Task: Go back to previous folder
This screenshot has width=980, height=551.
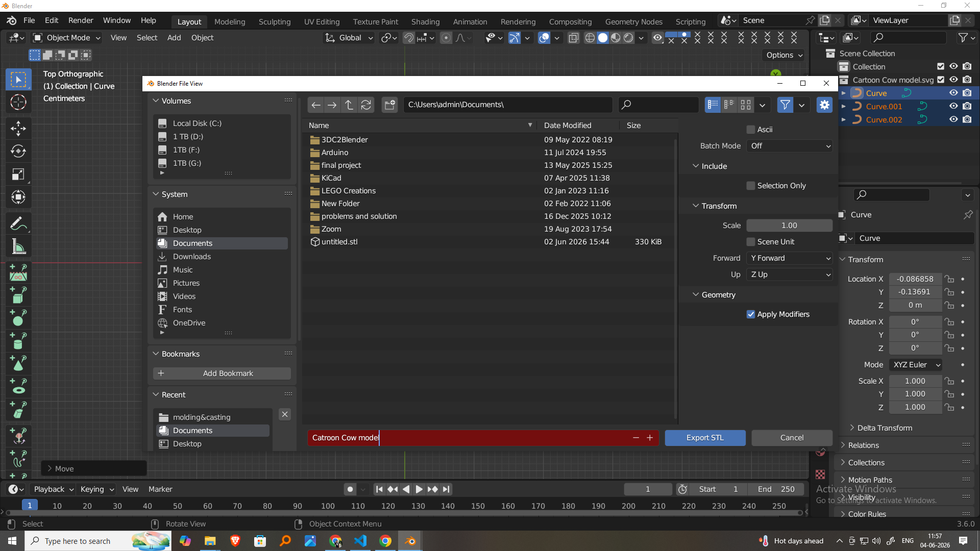Action: (x=316, y=105)
